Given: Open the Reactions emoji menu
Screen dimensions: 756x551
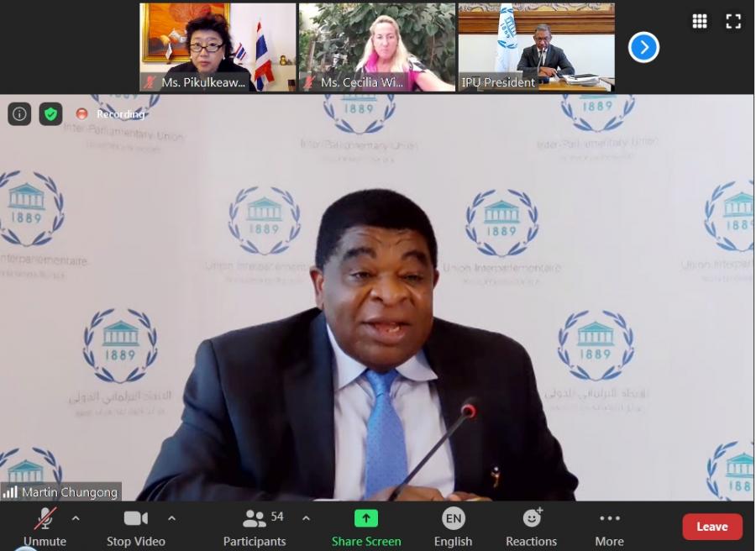Looking at the screenshot, I should (x=531, y=527).
